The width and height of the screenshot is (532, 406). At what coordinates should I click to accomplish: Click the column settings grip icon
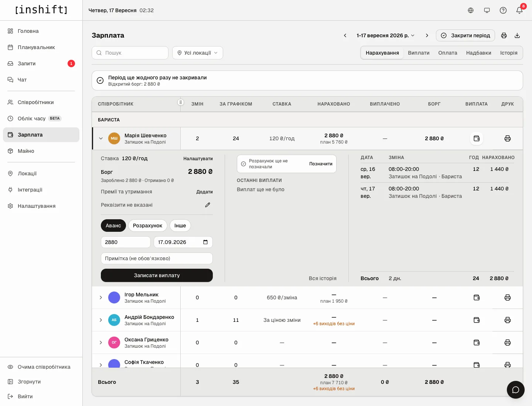(181, 102)
